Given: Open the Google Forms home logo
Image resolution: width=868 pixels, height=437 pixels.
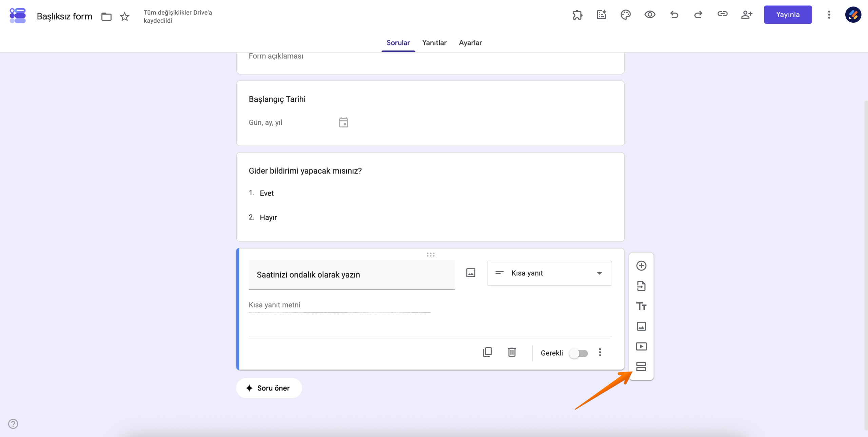Looking at the screenshot, I should point(18,16).
